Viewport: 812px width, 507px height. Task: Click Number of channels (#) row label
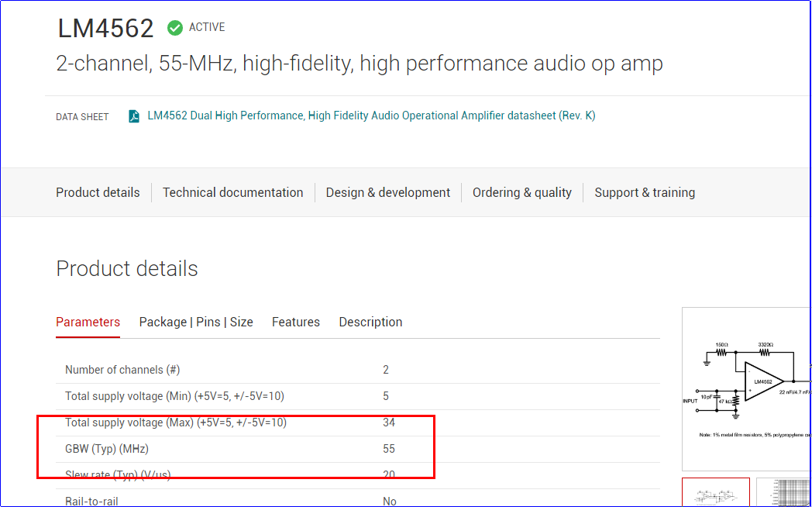click(x=122, y=370)
